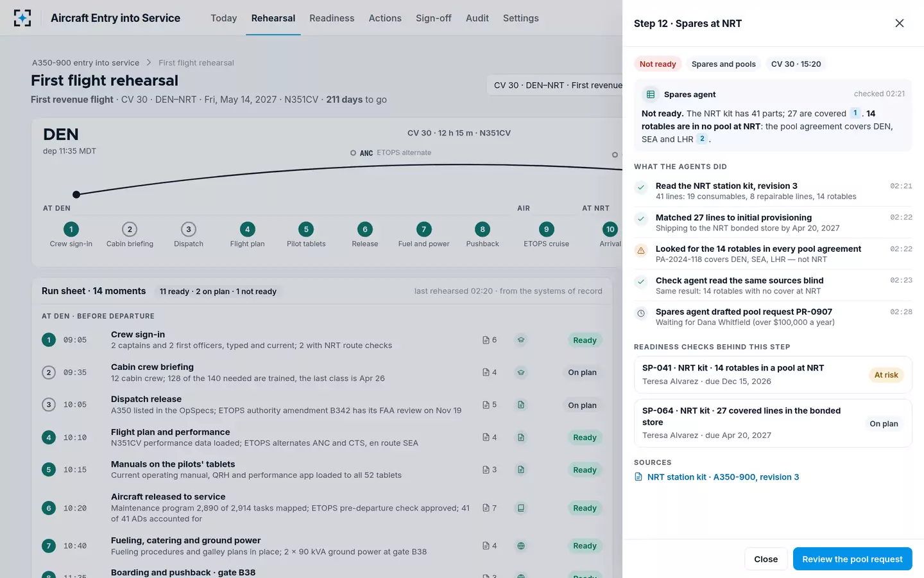Open citation badge 2 in the Spares agent summary
Image resolution: width=924 pixels, height=578 pixels.
click(x=703, y=139)
